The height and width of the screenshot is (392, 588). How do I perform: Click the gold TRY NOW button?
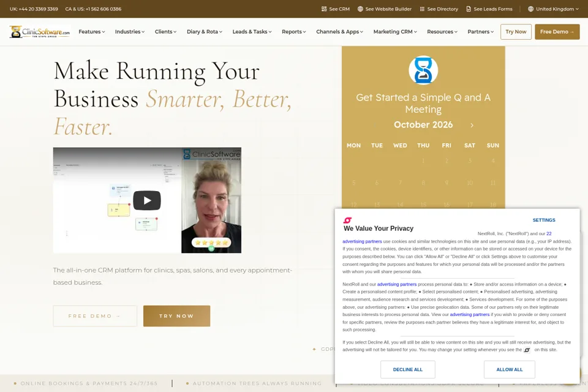point(176,316)
